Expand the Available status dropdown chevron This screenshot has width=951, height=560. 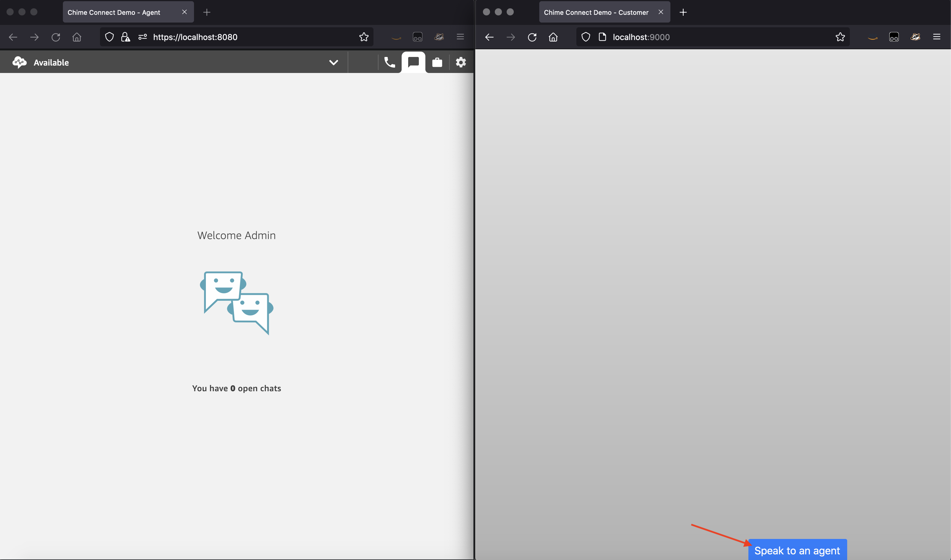tap(333, 63)
